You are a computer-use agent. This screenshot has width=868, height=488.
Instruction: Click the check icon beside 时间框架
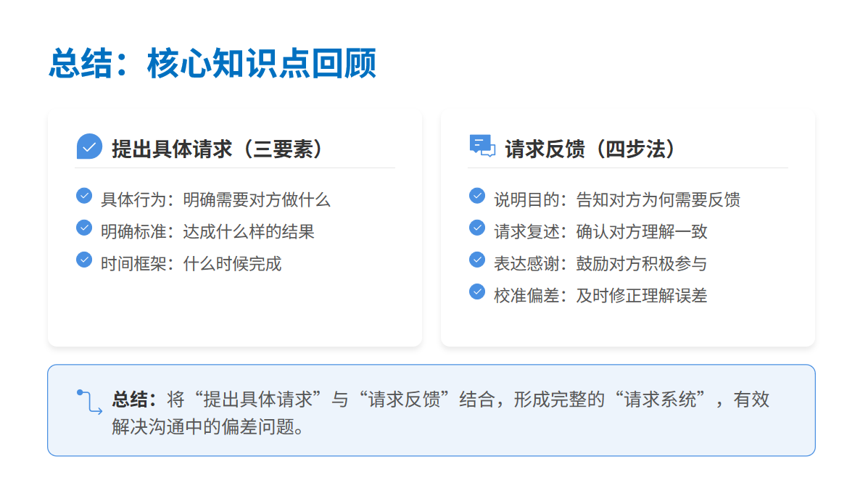[x=84, y=260]
